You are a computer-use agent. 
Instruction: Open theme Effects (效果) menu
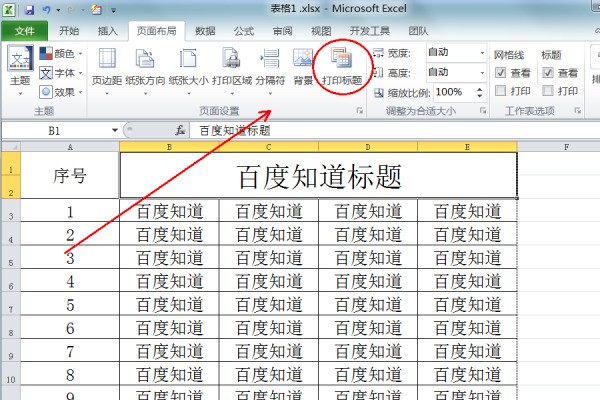61,92
